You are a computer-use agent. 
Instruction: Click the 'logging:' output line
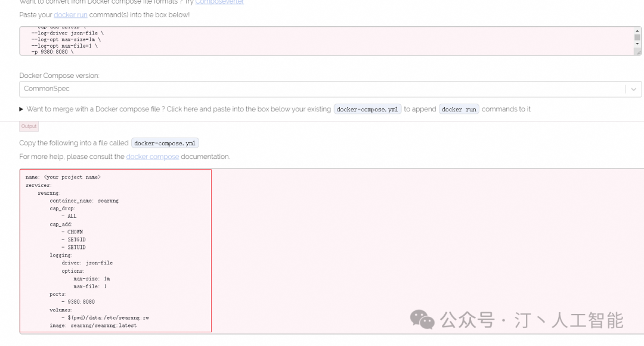[61, 255]
